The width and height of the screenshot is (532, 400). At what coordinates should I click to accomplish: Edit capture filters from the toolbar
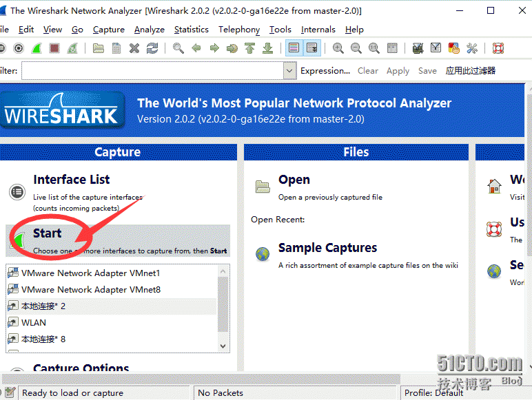click(x=418, y=48)
